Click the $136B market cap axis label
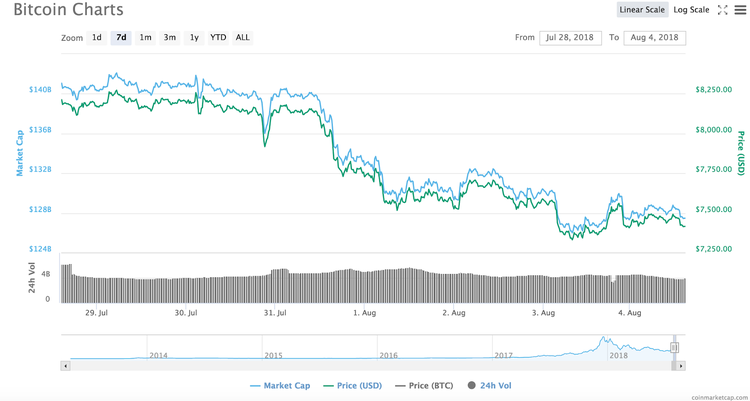Screen dimensions: 750x401 coord(42,130)
